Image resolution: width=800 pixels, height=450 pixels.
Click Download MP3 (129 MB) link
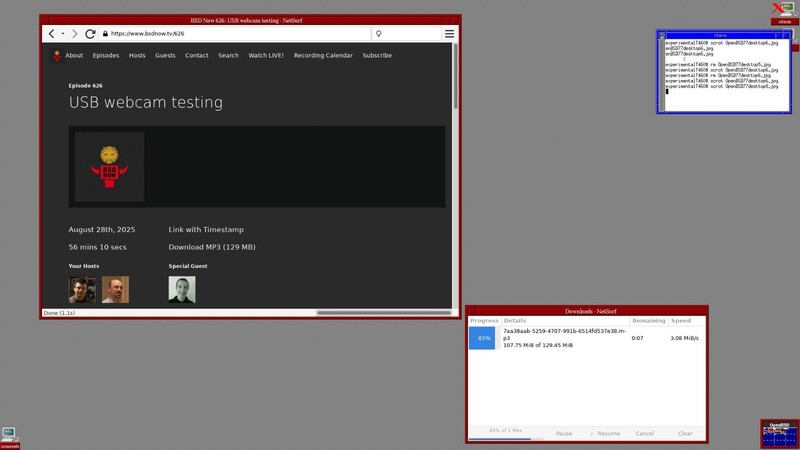pyautogui.click(x=212, y=247)
